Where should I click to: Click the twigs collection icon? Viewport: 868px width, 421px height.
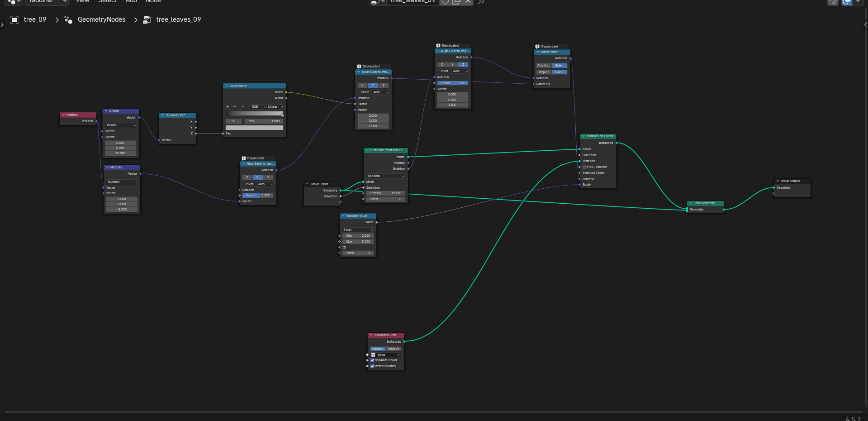click(x=373, y=355)
